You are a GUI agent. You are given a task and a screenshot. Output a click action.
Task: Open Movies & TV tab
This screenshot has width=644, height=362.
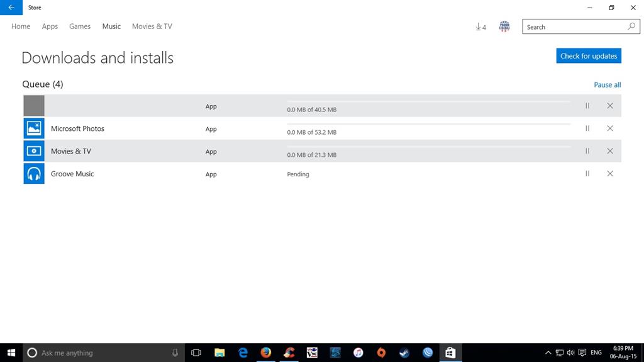point(152,26)
